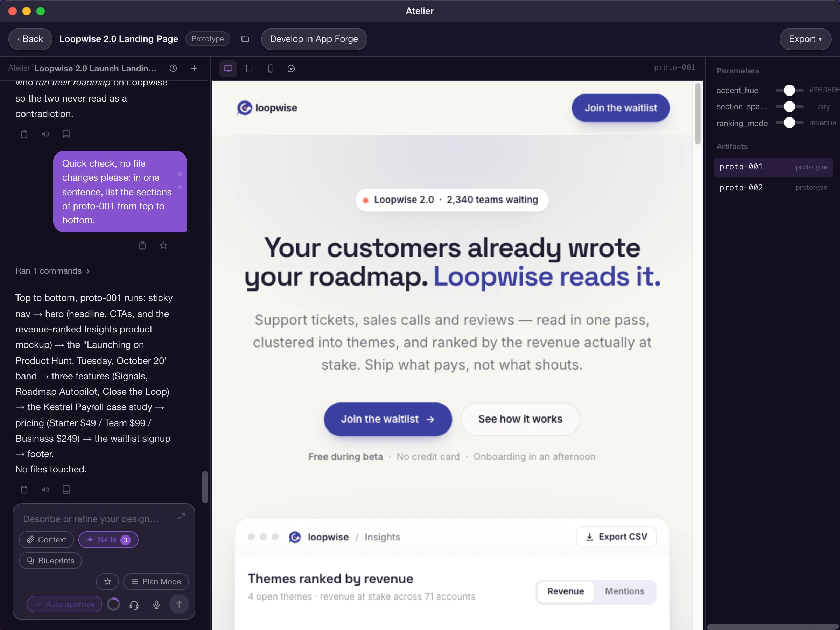Screen dimensions: 840x630
Task: Click See how it works
Action: [520, 419]
